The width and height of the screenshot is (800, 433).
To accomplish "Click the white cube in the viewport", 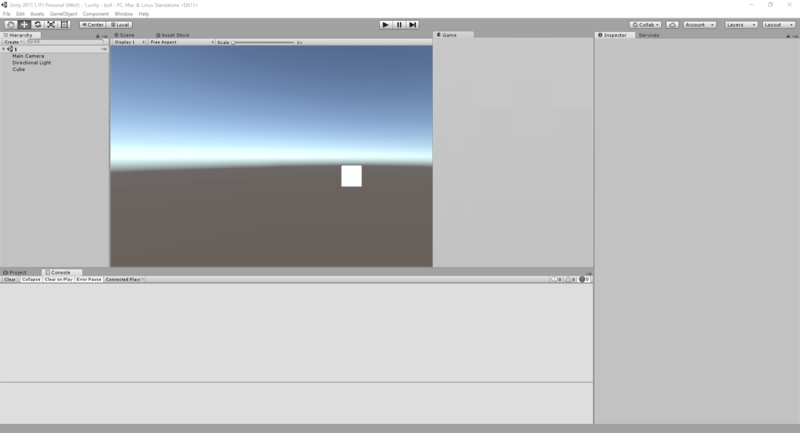I will [x=352, y=176].
